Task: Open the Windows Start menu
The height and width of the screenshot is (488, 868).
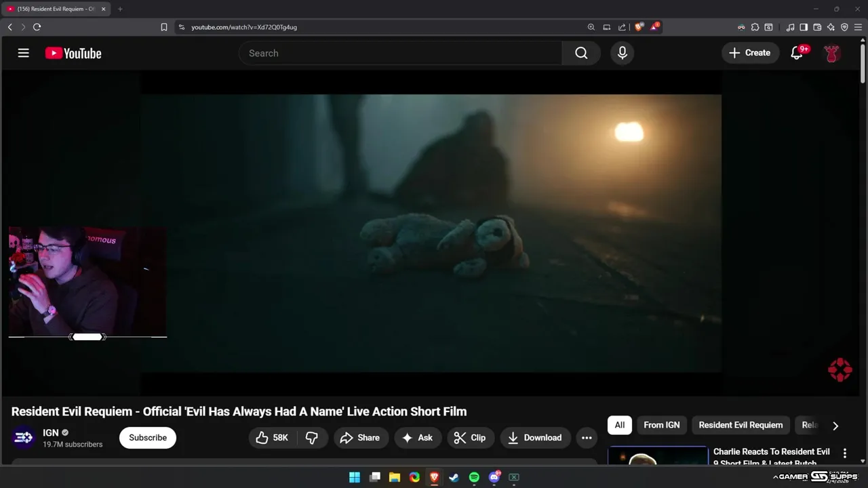Action: click(x=355, y=477)
